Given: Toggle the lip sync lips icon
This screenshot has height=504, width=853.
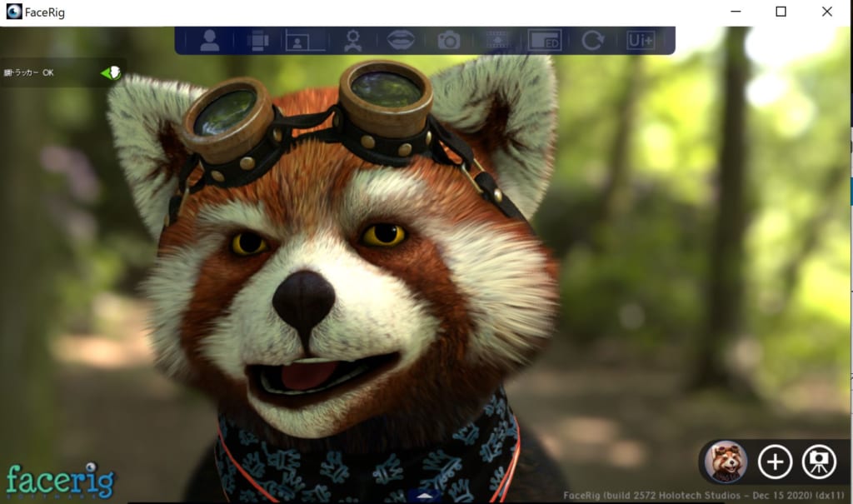Looking at the screenshot, I should [x=401, y=40].
